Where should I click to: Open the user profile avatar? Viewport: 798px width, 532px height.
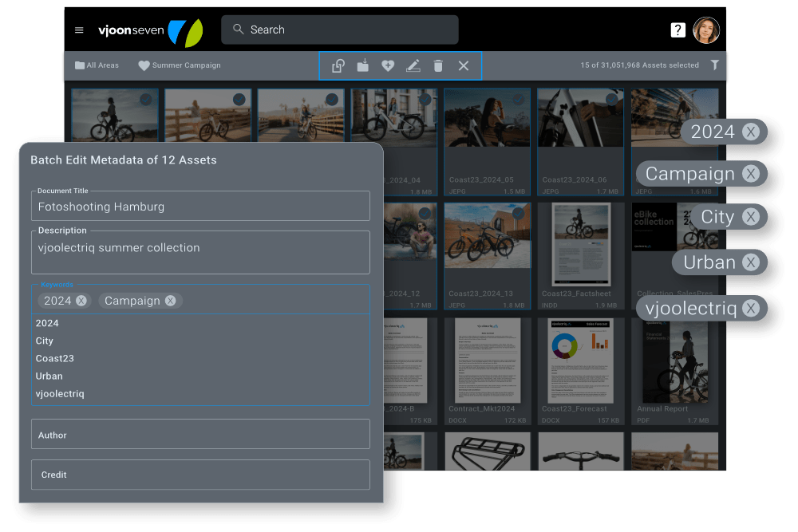coord(706,30)
